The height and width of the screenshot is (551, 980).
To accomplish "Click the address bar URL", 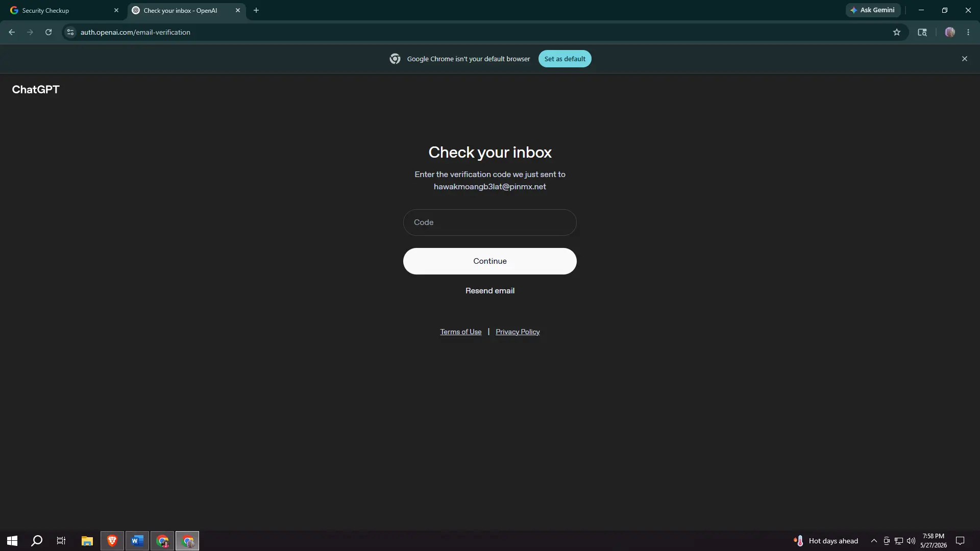I will click(135, 32).
